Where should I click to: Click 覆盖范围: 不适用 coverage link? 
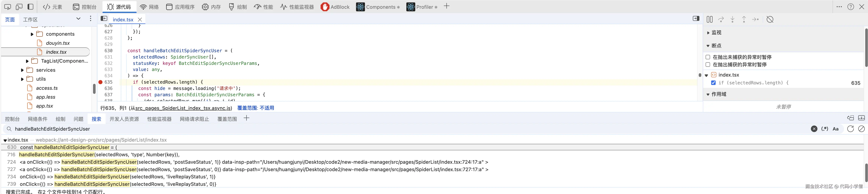(x=255, y=108)
